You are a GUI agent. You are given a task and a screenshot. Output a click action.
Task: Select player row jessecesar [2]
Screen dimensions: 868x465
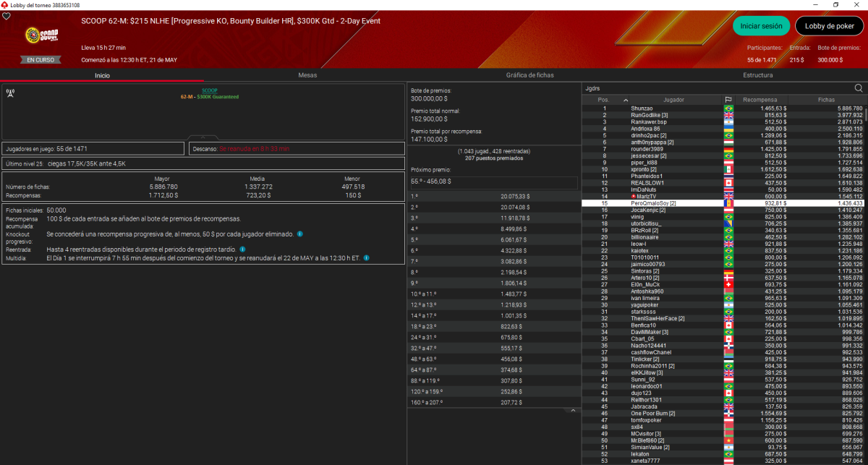[x=723, y=155]
